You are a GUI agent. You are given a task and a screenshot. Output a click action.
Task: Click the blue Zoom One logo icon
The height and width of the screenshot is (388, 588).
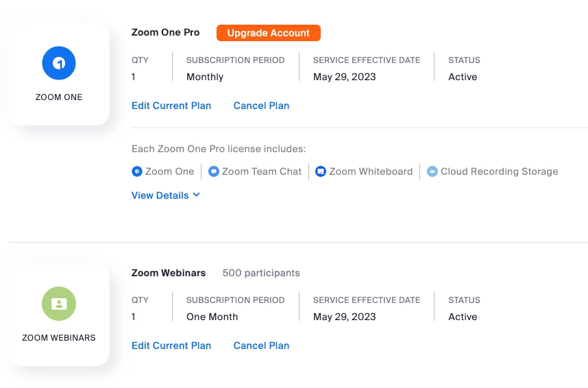pos(59,63)
